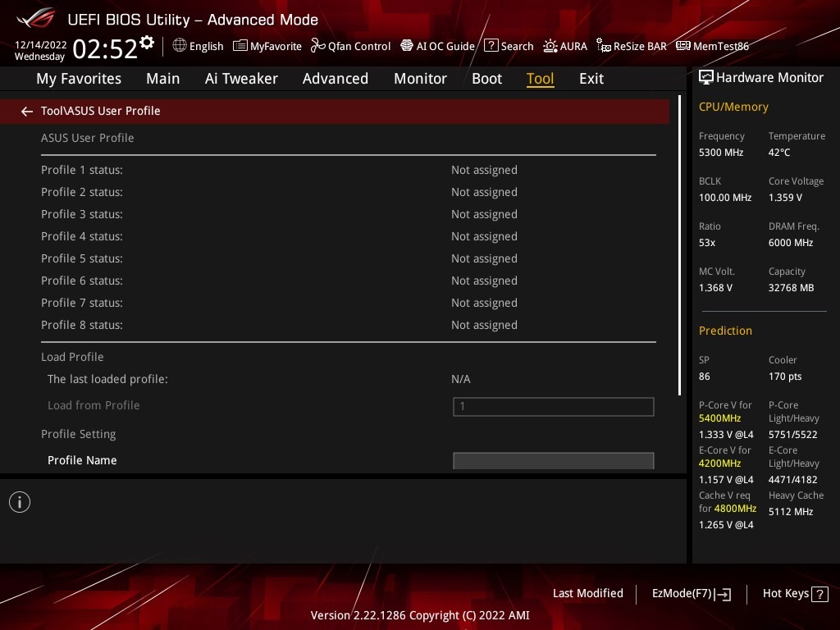Click 'The last loaded profile:' label
Screen dimensions: 840x630
pyautogui.click(x=107, y=379)
